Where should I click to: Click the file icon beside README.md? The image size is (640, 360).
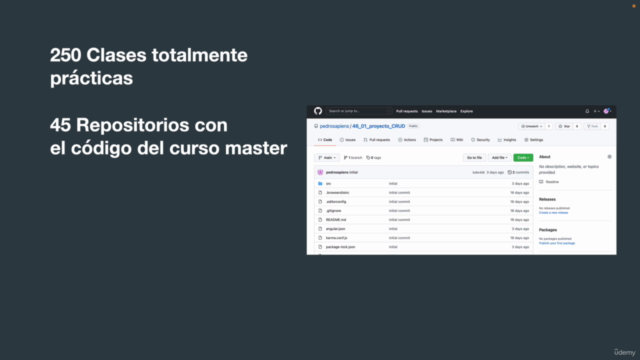(x=320, y=220)
